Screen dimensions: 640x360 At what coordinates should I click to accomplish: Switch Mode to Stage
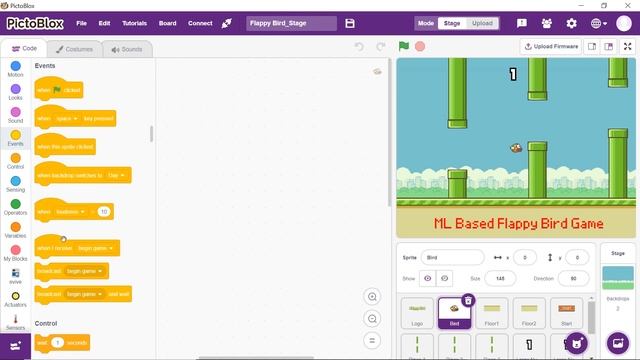click(x=452, y=23)
